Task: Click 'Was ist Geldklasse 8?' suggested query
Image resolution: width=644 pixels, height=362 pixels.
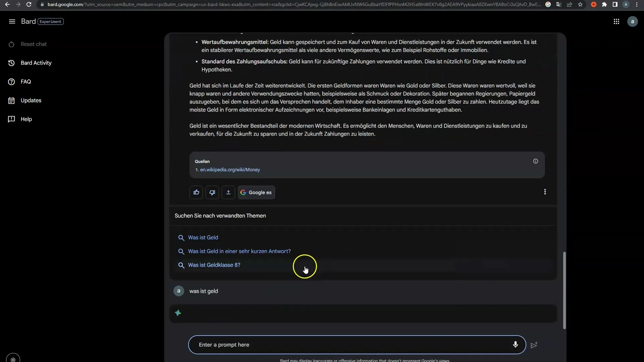Action: (x=214, y=265)
